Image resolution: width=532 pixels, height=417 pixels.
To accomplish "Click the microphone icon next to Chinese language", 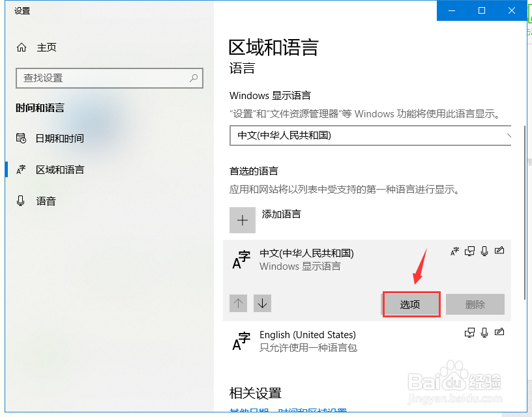I will point(484,251).
